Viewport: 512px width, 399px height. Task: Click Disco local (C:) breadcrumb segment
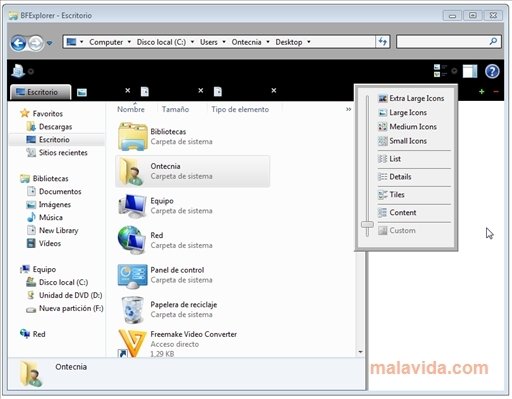point(161,42)
